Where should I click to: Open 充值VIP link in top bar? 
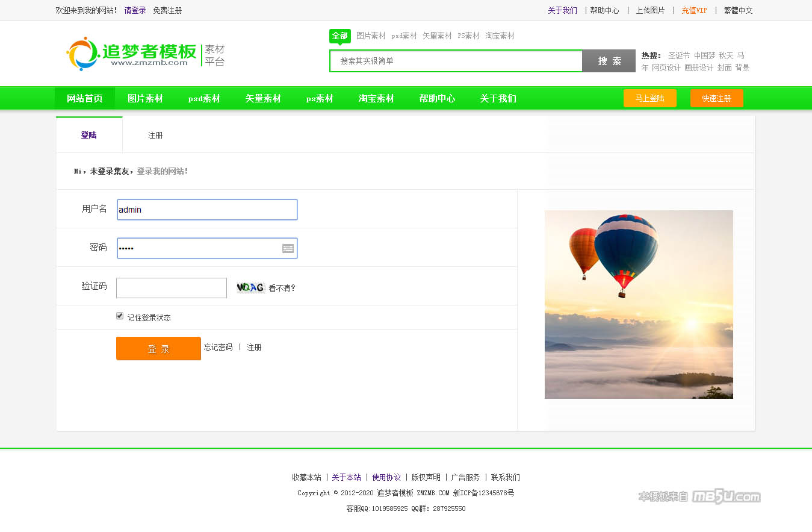(694, 10)
